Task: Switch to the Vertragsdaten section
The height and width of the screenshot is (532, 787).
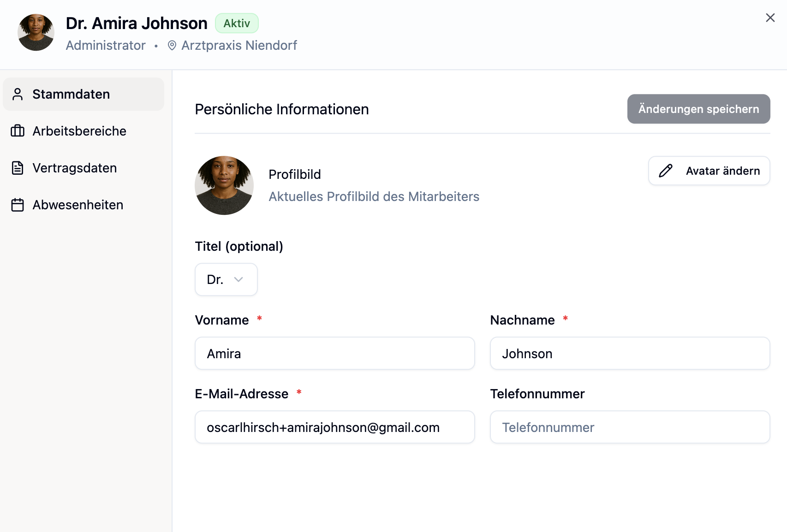Action: tap(75, 168)
